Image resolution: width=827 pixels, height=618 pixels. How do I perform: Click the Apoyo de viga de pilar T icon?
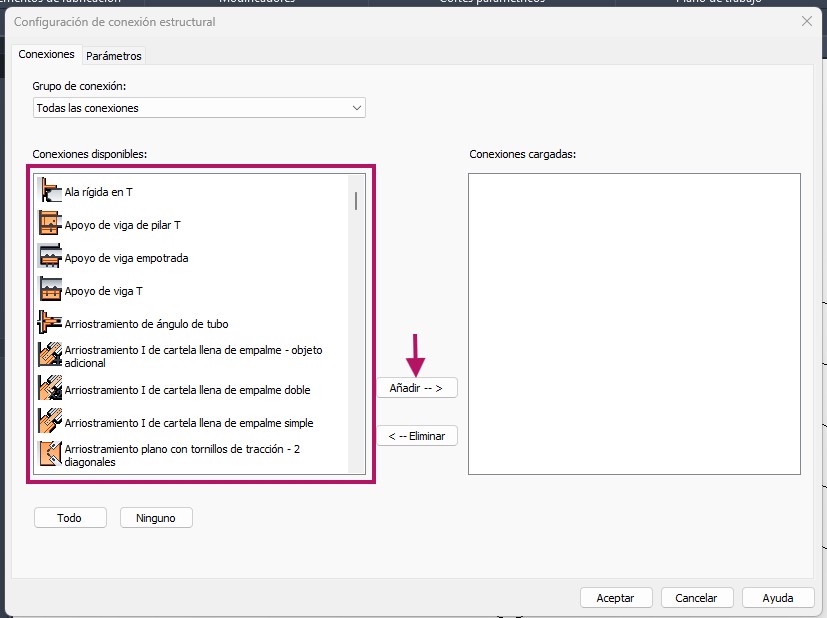50,225
